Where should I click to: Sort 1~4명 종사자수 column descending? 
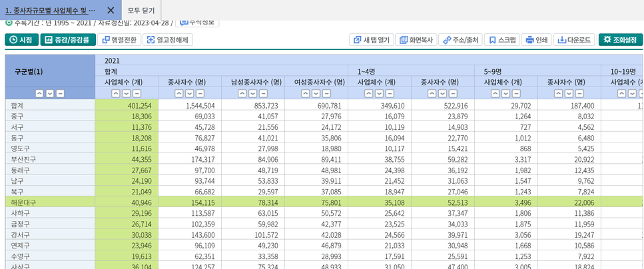[442, 94]
